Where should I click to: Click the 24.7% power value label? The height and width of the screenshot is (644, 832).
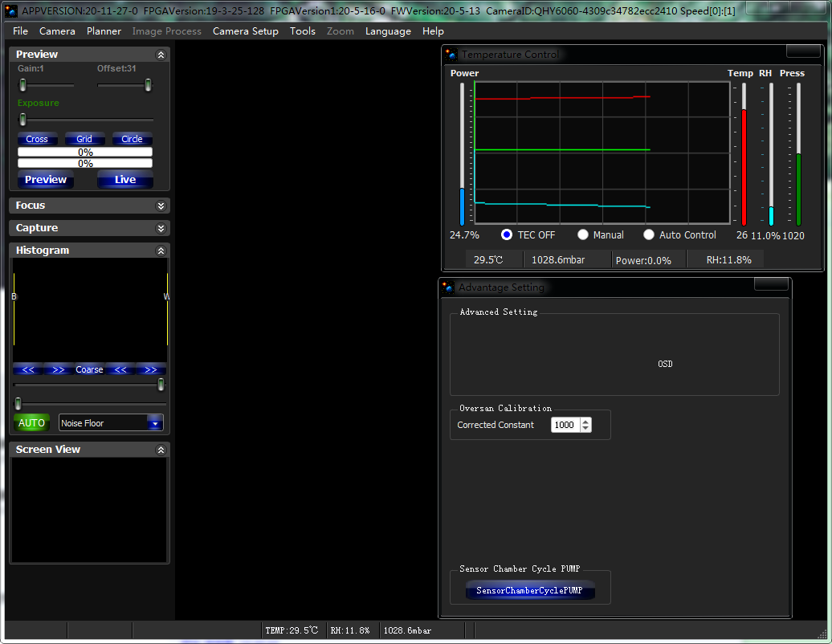tap(464, 235)
